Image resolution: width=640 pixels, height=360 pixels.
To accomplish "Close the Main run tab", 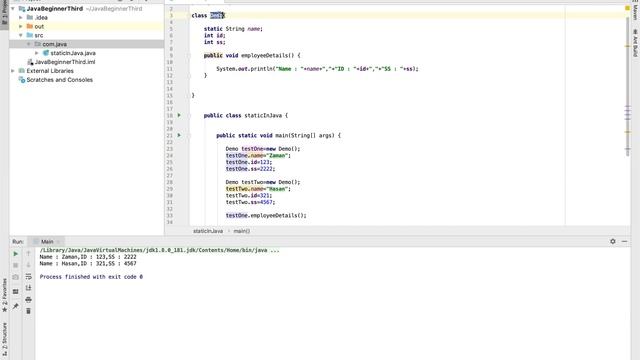I will coord(58,242).
